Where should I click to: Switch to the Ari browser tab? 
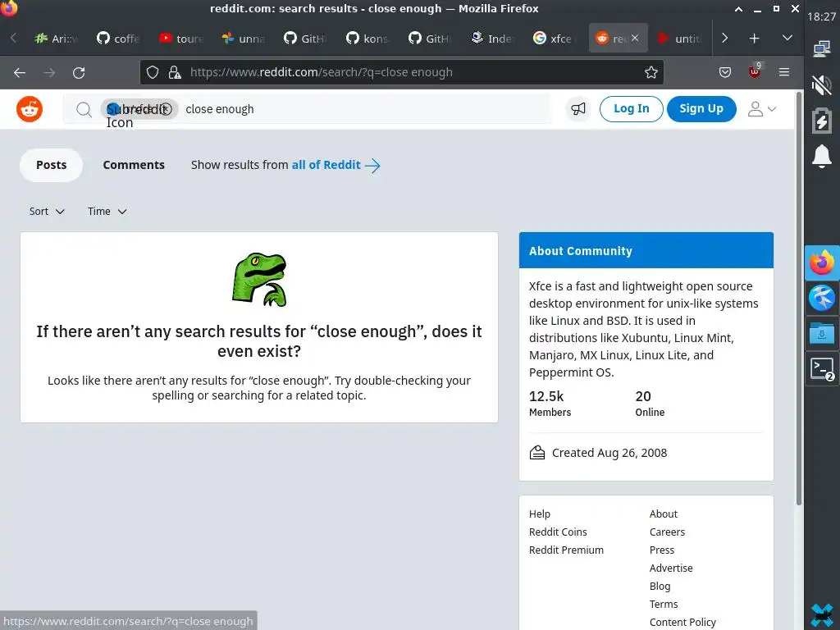pyautogui.click(x=57, y=39)
